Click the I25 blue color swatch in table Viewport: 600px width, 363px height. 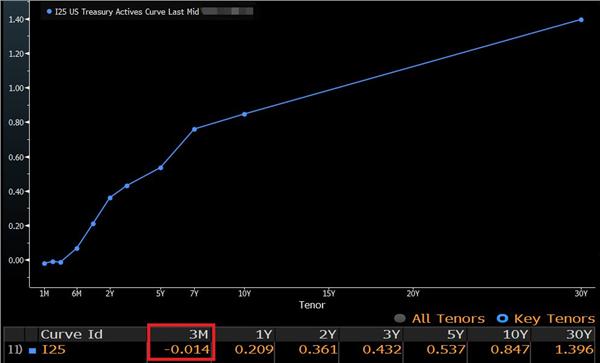click(33, 350)
